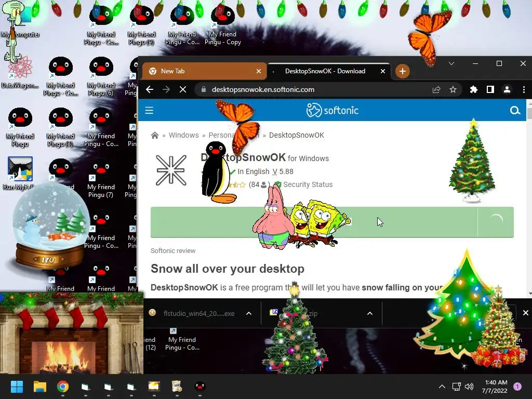The width and height of the screenshot is (532, 399).
Task: Open the Chrome three-dot menu
Action: click(524, 89)
